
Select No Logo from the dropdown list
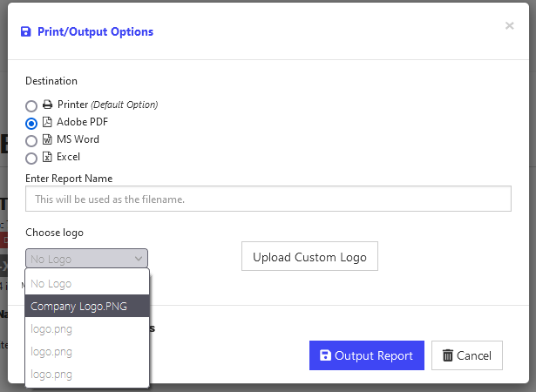(x=51, y=283)
